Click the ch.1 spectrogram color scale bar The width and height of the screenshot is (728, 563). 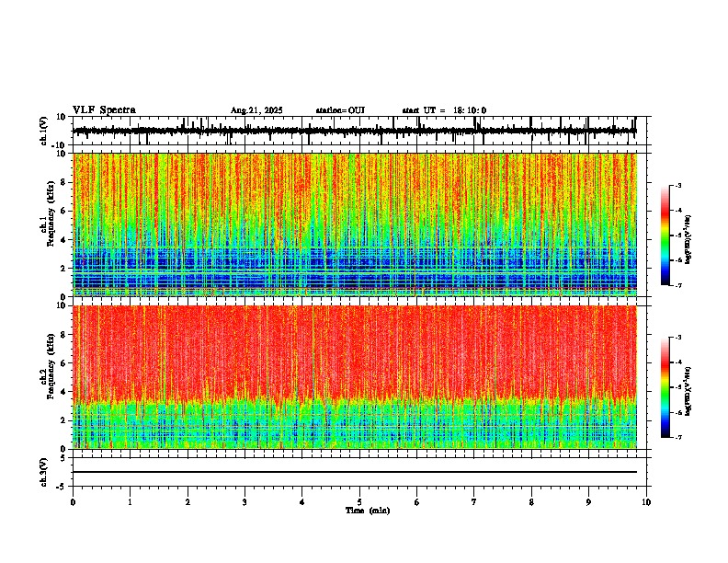pyautogui.click(x=665, y=236)
